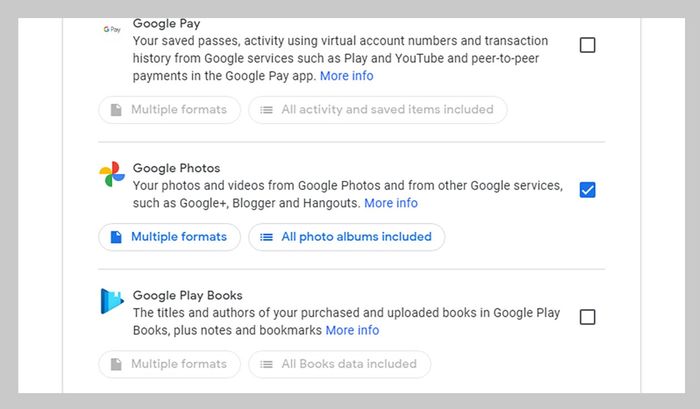This screenshot has height=409, width=700.
Task: Open the More info link for Google Pay
Action: (x=346, y=75)
